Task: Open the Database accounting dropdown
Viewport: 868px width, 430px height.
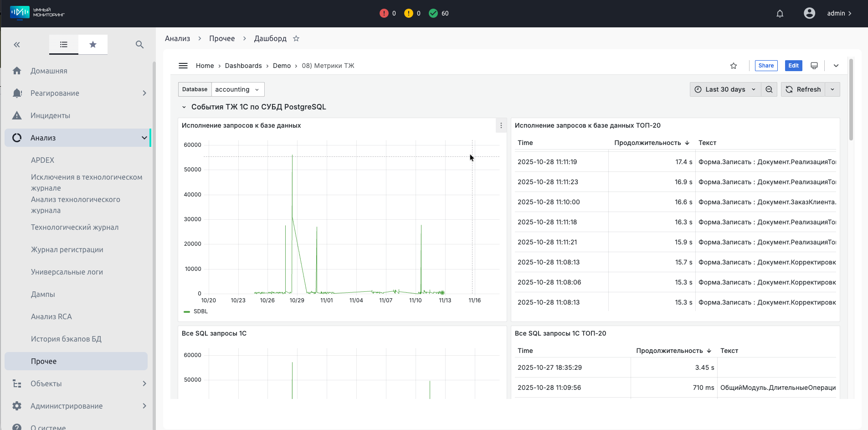Action: click(237, 89)
